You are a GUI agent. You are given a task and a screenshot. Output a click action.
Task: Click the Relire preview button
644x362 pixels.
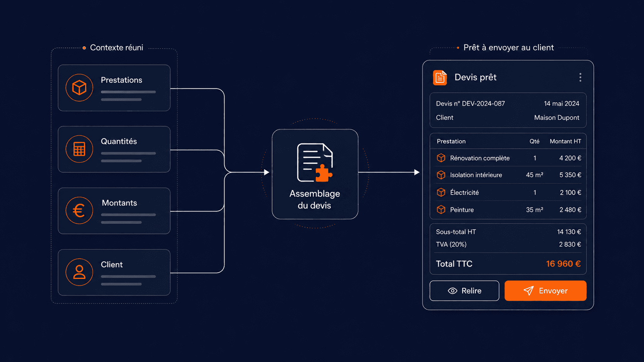(x=464, y=291)
